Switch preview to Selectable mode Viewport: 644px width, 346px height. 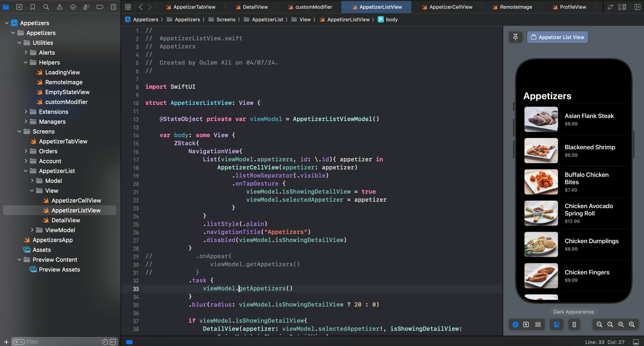tap(526, 325)
